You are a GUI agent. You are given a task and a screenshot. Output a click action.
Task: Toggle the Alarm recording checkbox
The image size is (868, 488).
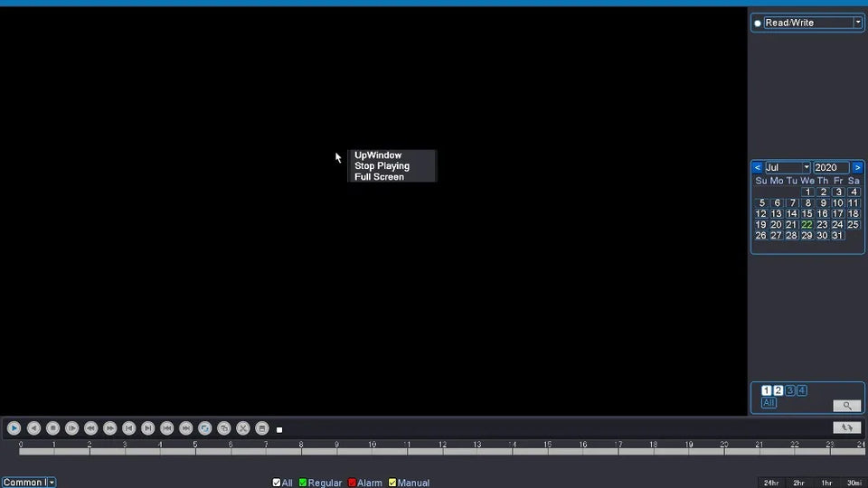point(352,483)
